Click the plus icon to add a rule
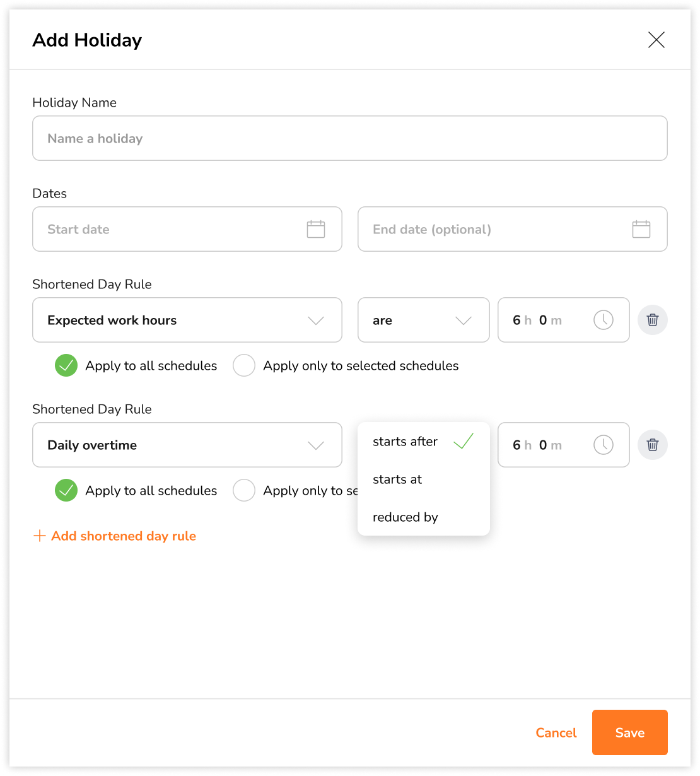Image resolution: width=700 pixels, height=776 pixels. 39,536
